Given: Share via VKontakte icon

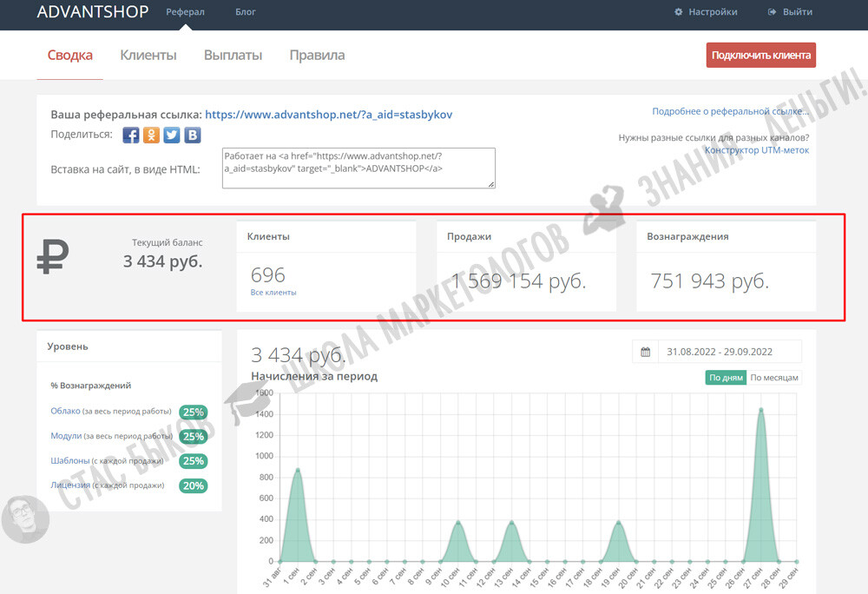Looking at the screenshot, I should 193,135.
